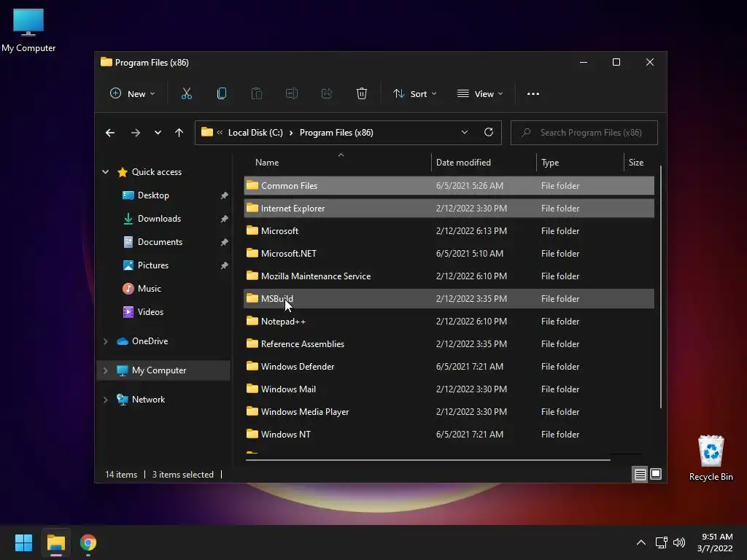Click Local Disk (C:) in address bar

[255, 133]
